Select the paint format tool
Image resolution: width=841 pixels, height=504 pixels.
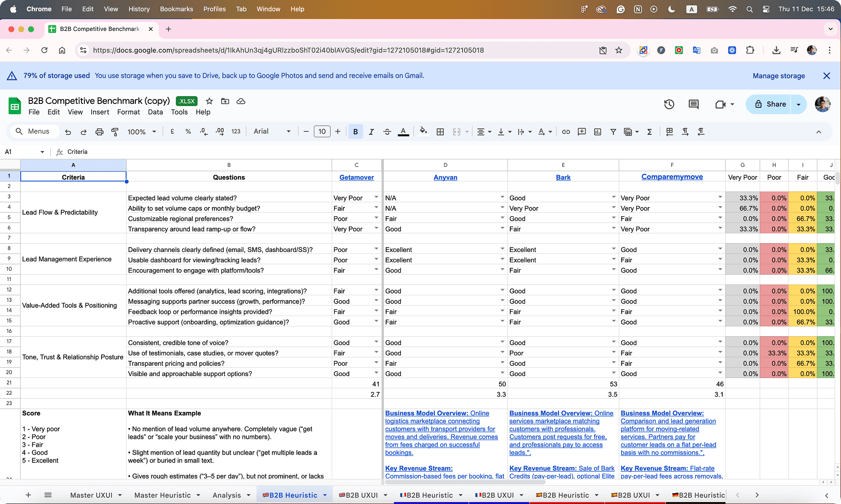(115, 132)
